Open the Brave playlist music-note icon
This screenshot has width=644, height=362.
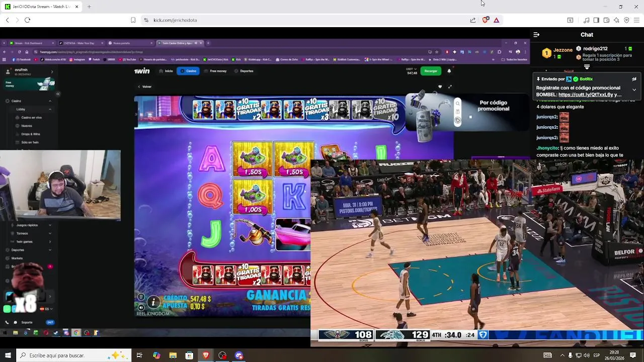pyautogui.click(x=586, y=20)
